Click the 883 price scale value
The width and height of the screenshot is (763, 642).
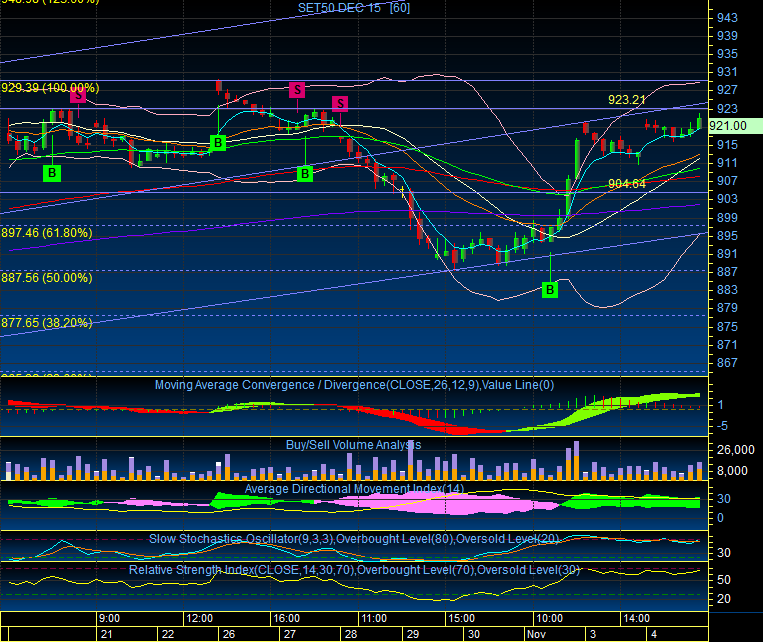click(727, 290)
